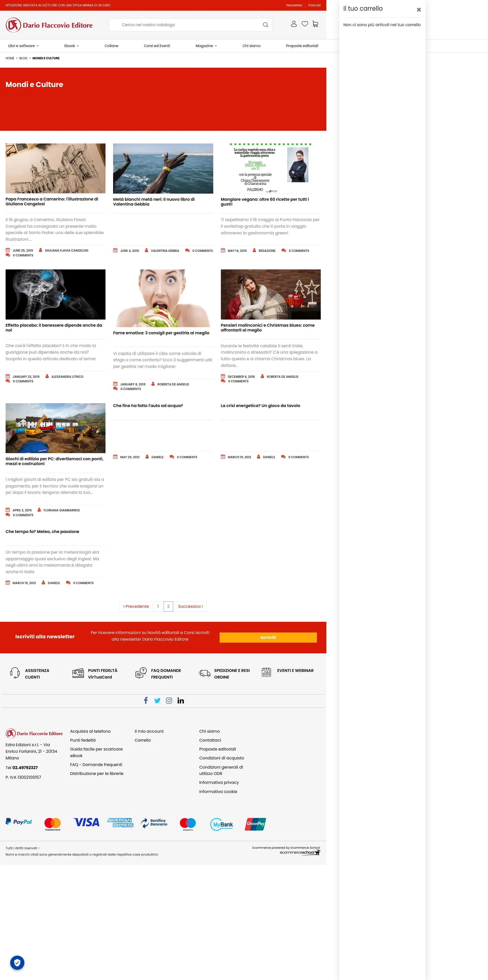Expand the Ebook dropdown menu
This screenshot has height=980, width=488.
point(71,46)
